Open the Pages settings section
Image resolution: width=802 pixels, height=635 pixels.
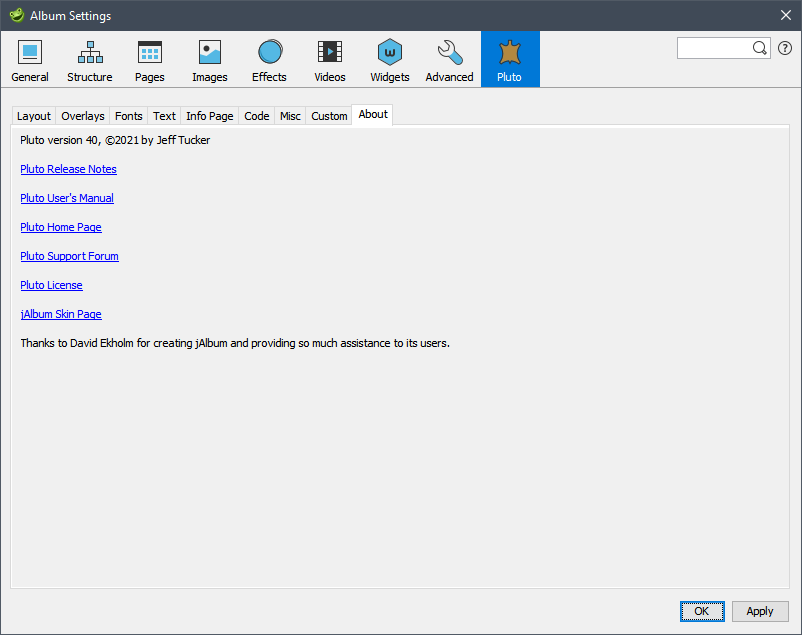coord(149,59)
